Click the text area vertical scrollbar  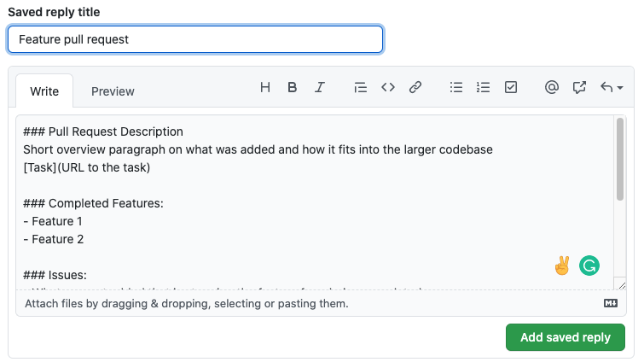click(620, 160)
